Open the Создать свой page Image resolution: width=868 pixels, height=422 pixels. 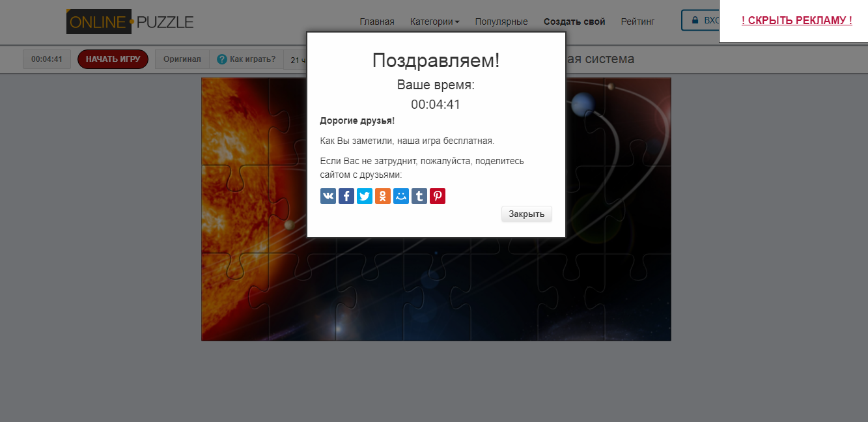pyautogui.click(x=574, y=21)
